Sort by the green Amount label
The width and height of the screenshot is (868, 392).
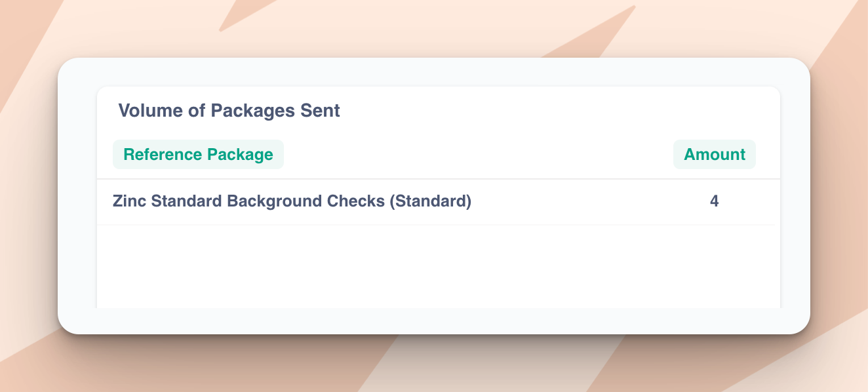pos(715,155)
